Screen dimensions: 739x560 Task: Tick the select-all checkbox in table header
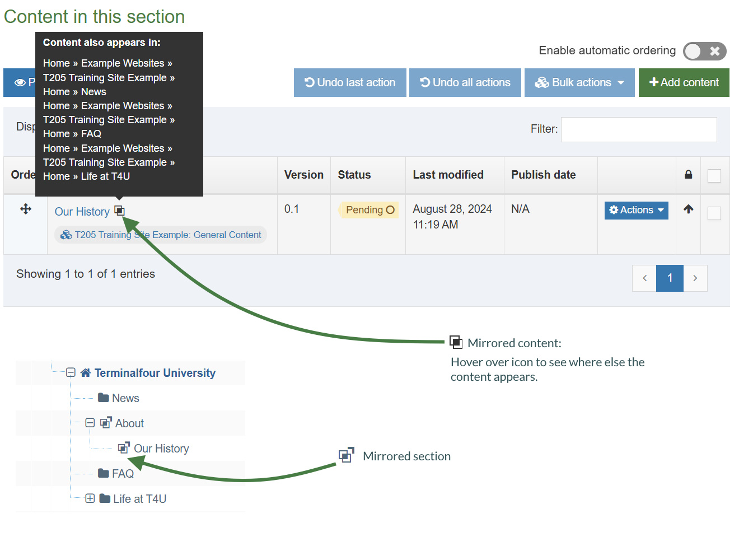[714, 176]
